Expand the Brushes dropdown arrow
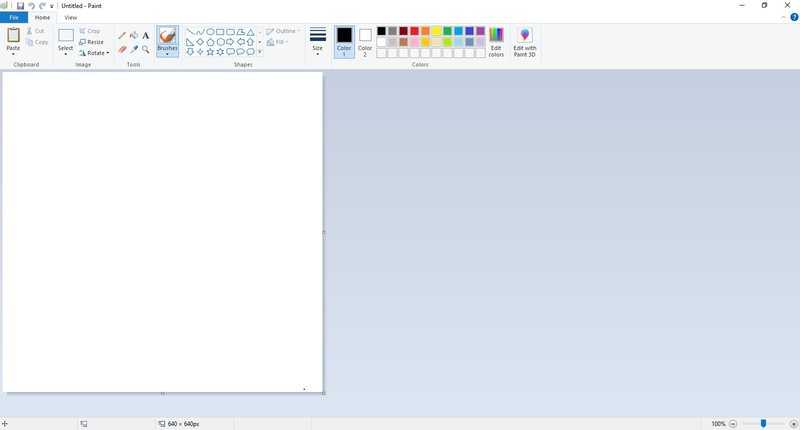This screenshot has width=800, height=430. click(x=167, y=54)
